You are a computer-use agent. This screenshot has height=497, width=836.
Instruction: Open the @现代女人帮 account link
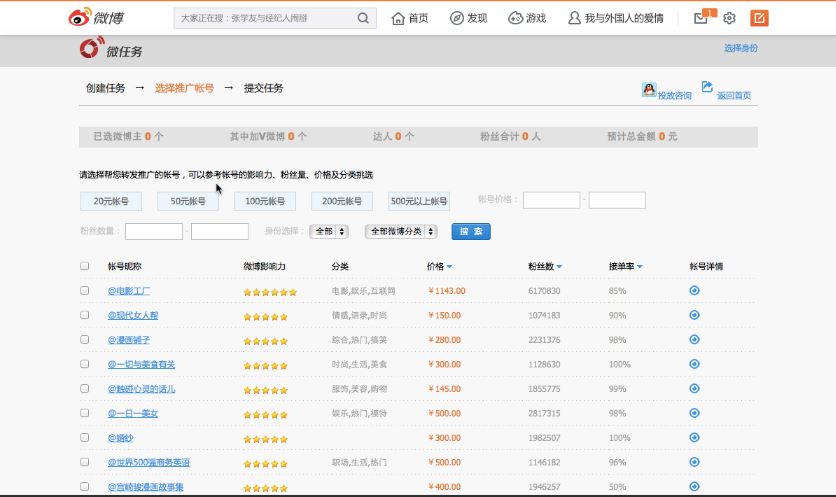[x=133, y=315]
